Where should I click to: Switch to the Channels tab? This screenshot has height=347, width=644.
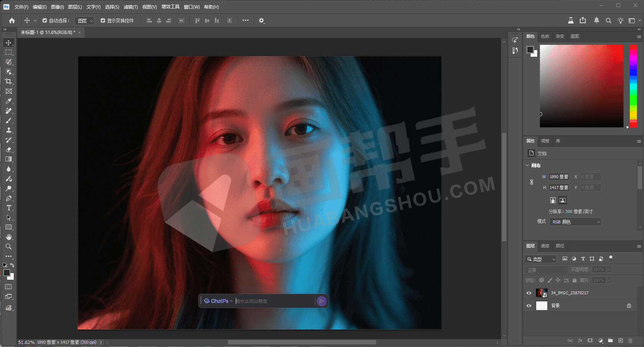(x=545, y=246)
